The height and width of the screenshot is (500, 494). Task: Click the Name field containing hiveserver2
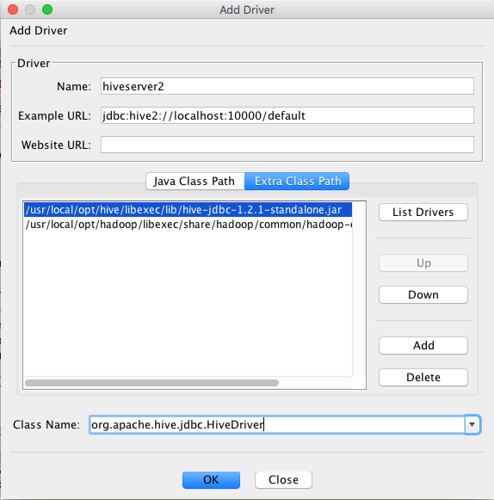(x=287, y=86)
